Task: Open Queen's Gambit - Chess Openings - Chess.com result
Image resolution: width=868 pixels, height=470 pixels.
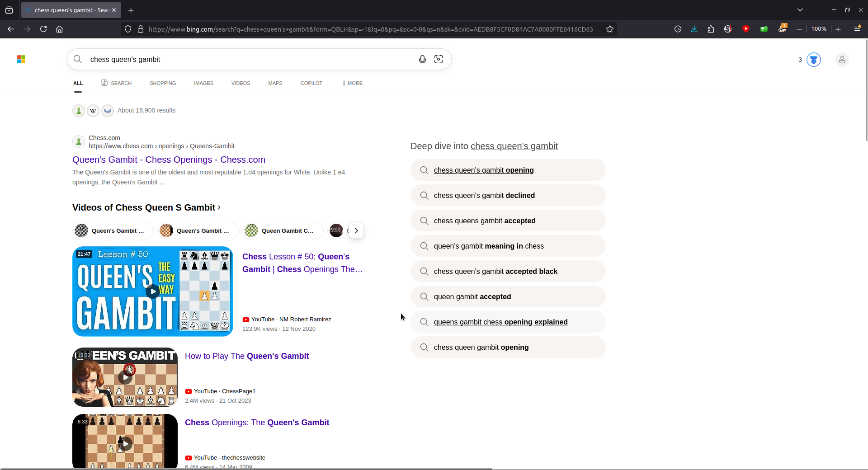Action: coord(169,160)
